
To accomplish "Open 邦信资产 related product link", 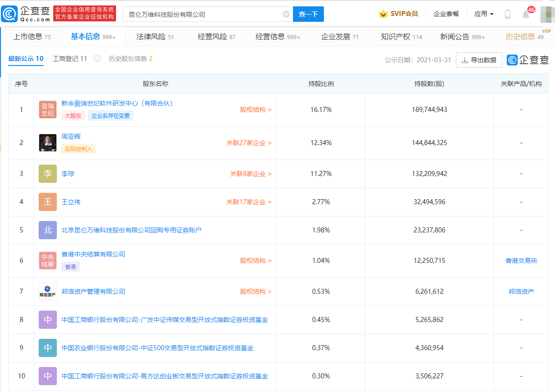I will click(521, 291).
